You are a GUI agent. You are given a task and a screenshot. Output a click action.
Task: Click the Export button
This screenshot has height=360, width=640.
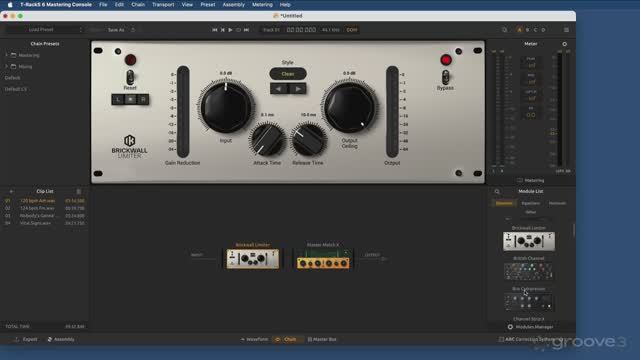coord(26,339)
